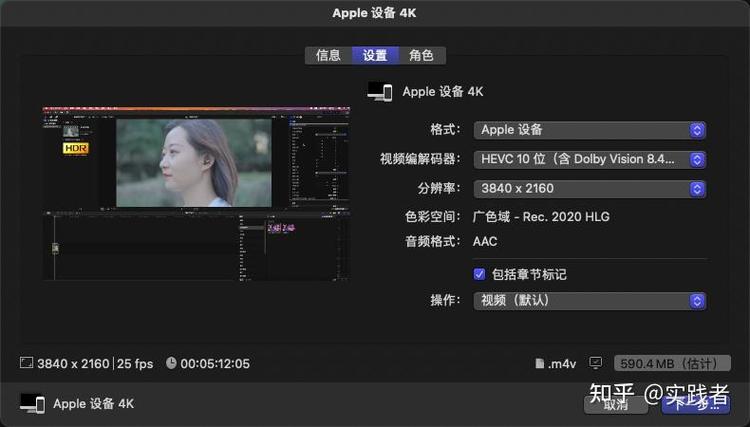Screen dimensions: 750x427
Task: Click the AAC audio format value
Action: pyautogui.click(x=485, y=241)
